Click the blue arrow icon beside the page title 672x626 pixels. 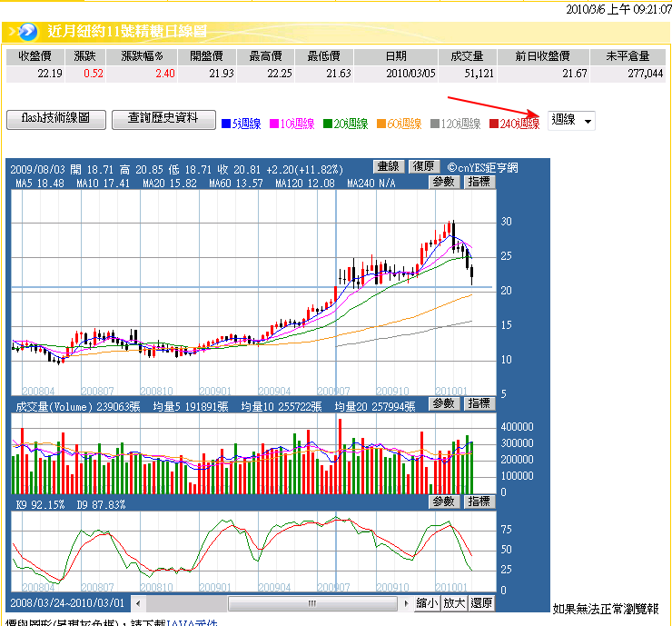[27, 31]
